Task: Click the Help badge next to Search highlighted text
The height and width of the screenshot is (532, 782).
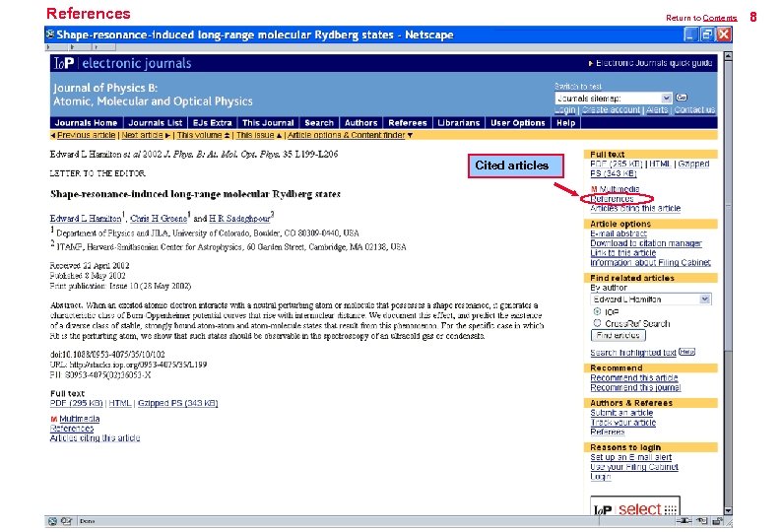Action: tap(686, 352)
